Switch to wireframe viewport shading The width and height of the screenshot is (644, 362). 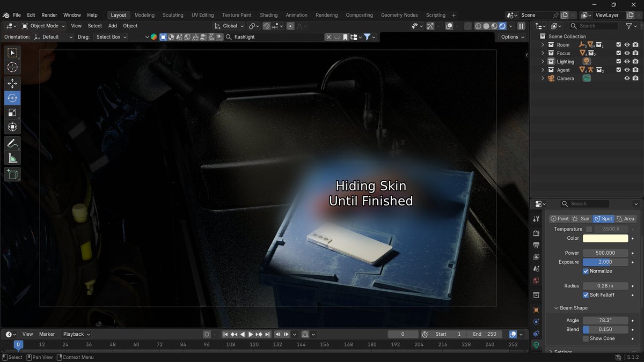478,26
